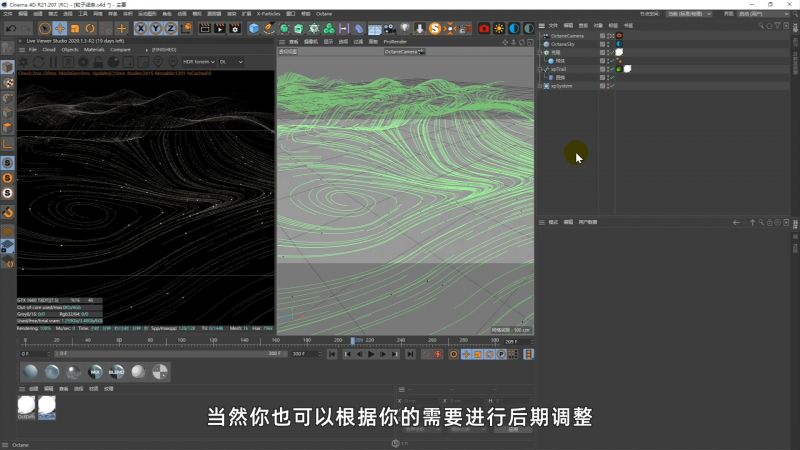The width and height of the screenshot is (800, 450).
Task: Switch the coordinate system icon
Action: pos(186,29)
